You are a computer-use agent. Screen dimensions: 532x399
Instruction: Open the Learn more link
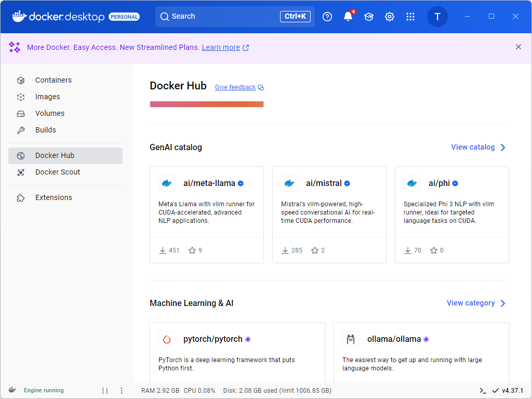(221, 47)
